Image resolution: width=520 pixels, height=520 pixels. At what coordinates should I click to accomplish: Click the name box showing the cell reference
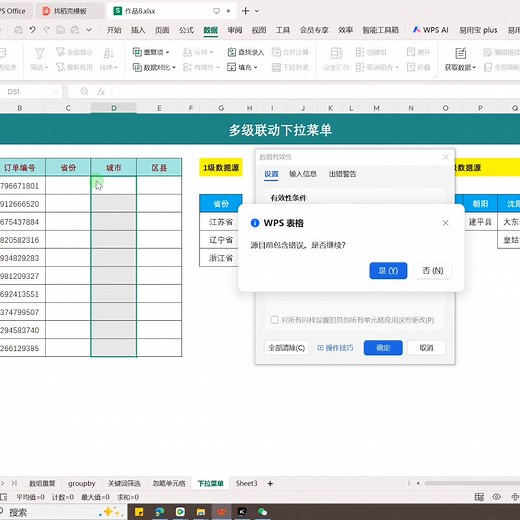pyautogui.click(x=30, y=91)
